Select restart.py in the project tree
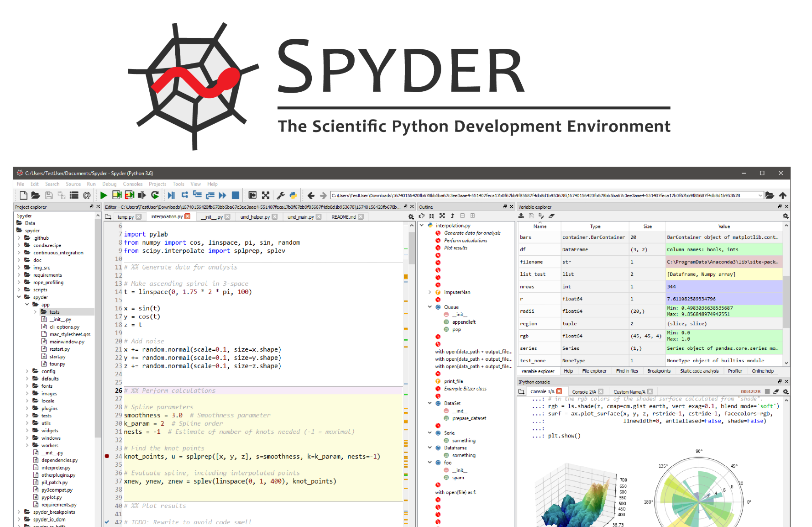 [x=60, y=349]
